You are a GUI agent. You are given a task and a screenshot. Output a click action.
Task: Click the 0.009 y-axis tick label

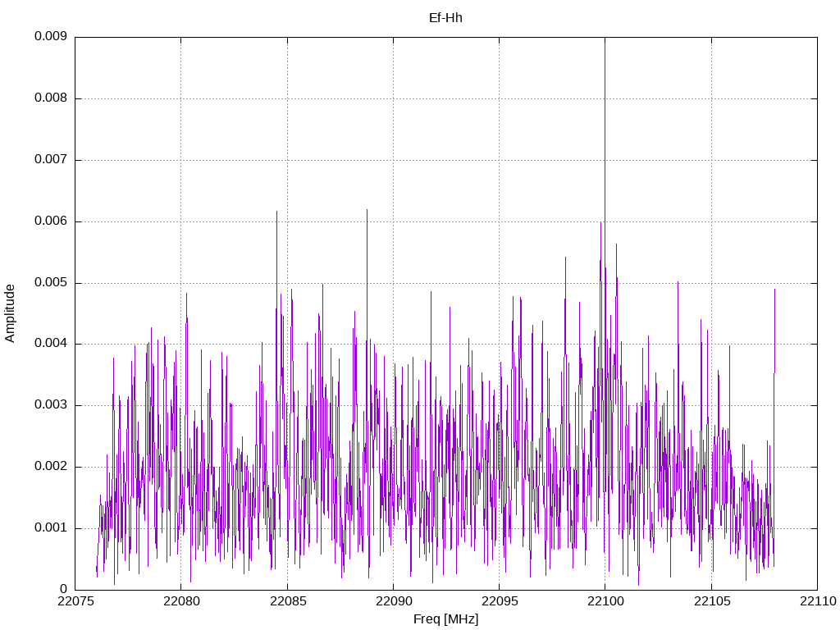point(50,37)
